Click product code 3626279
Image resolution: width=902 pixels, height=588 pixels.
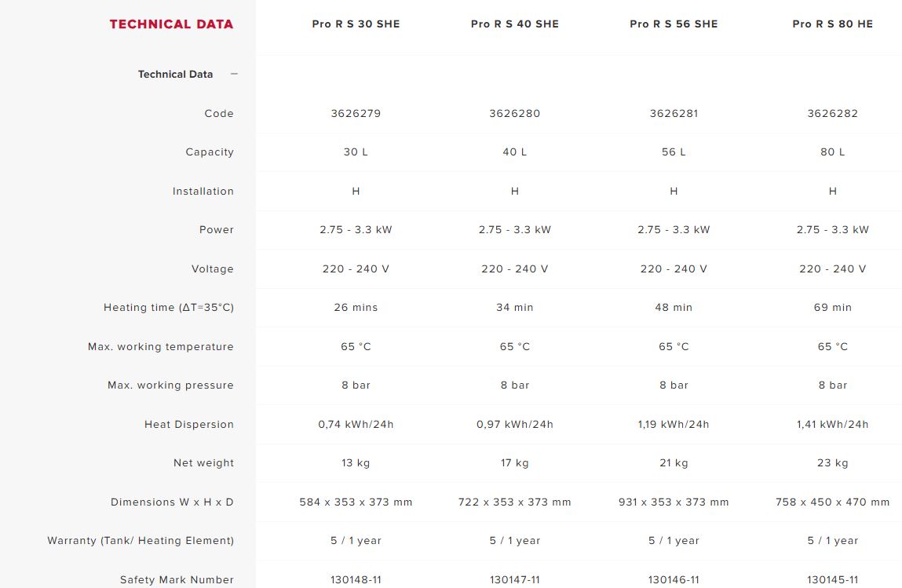356,114
